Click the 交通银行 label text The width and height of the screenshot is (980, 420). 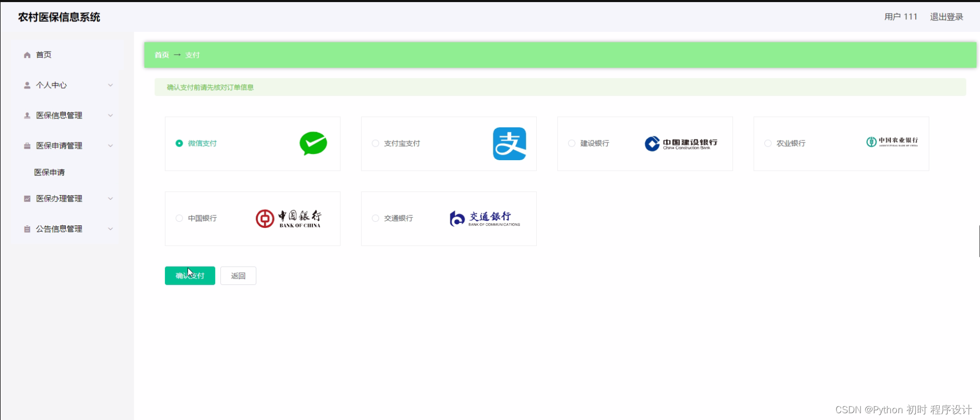398,218
